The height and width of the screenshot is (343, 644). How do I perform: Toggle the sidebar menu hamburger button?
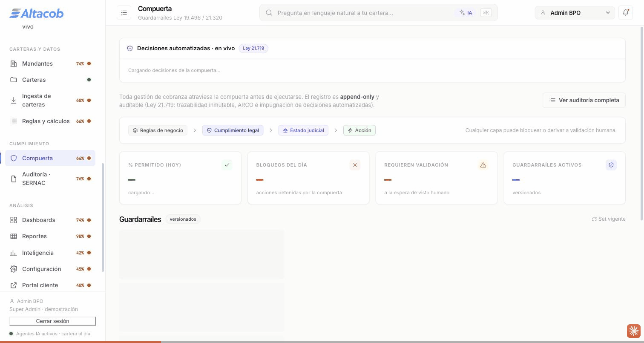pos(124,13)
